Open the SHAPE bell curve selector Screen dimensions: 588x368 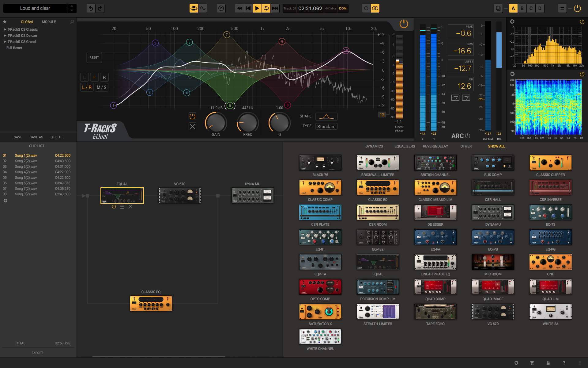click(x=326, y=117)
